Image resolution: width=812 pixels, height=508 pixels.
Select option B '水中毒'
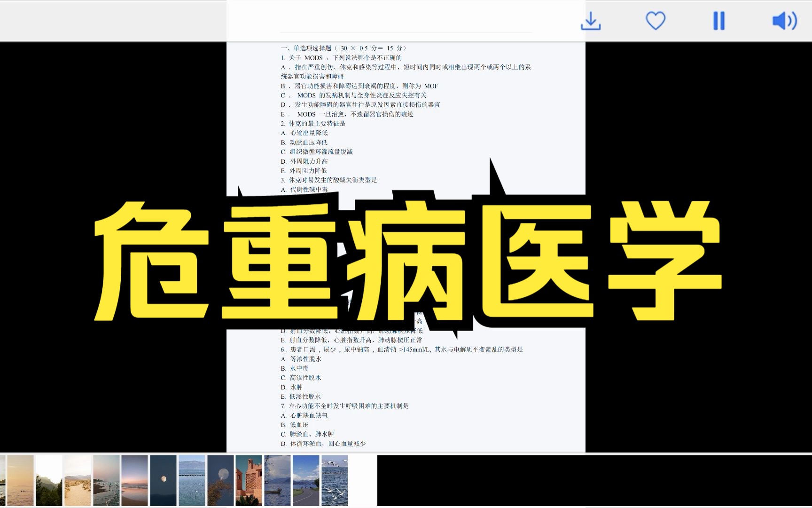tap(295, 368)
